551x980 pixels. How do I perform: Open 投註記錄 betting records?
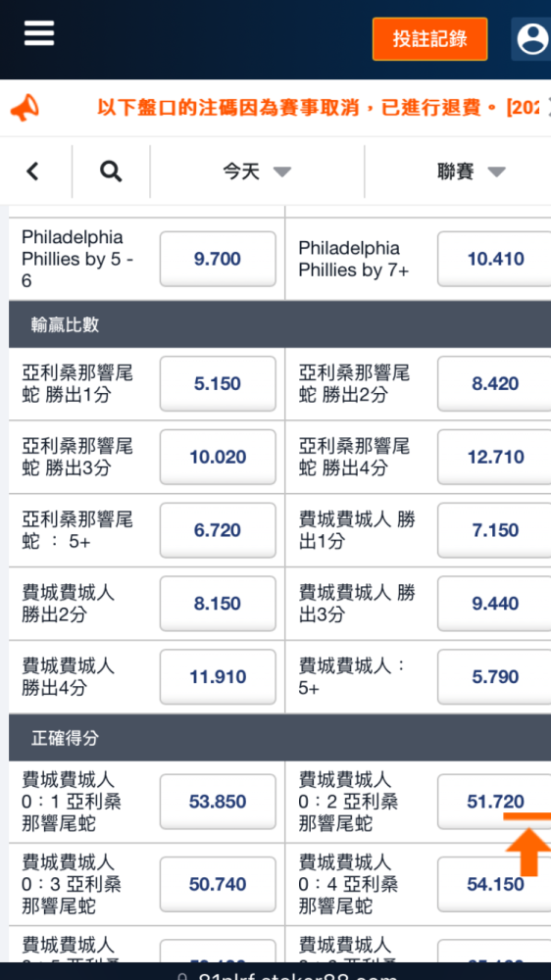(429, 39)
